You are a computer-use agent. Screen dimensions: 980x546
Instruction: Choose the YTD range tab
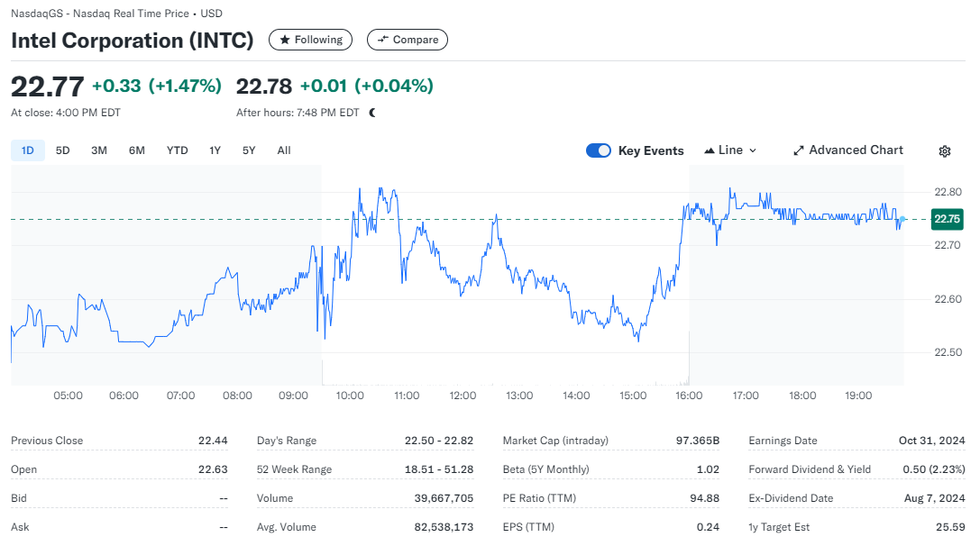[x=177, y=150]
